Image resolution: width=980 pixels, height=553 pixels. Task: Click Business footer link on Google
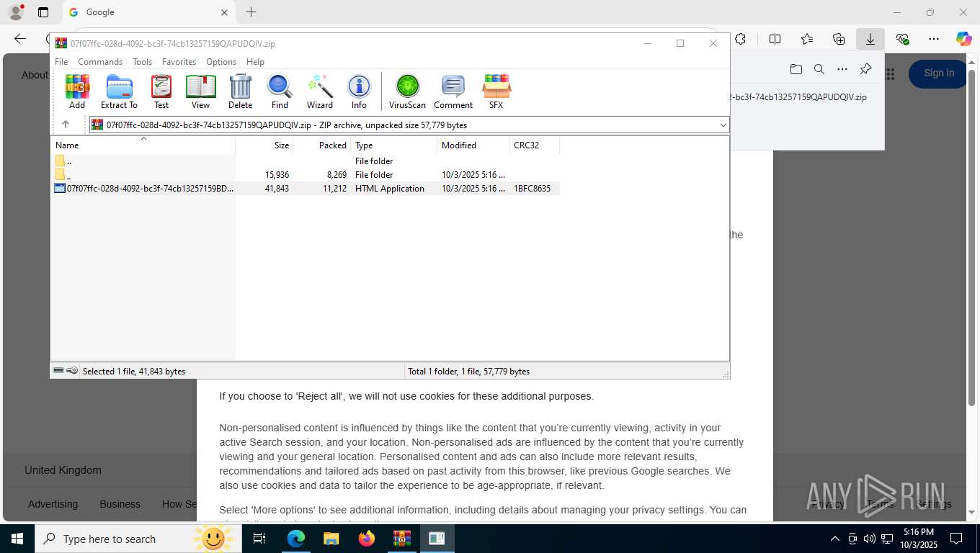(120, 504)
